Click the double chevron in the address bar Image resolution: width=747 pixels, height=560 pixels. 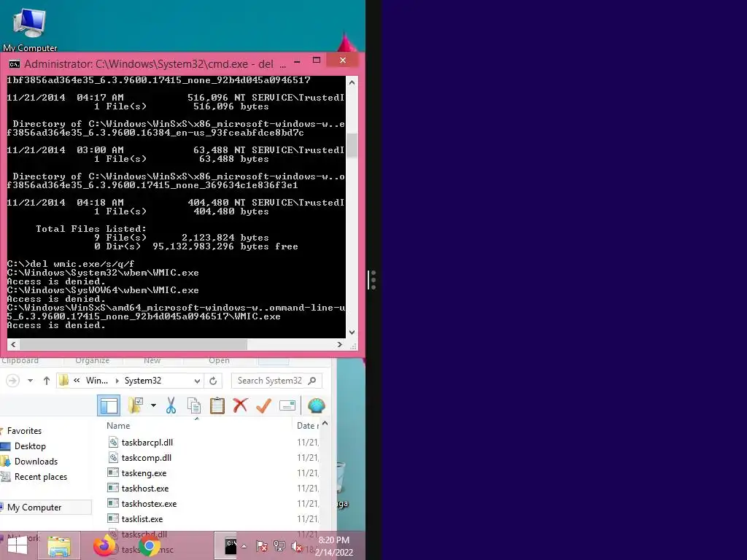click(x=77, y=380)
